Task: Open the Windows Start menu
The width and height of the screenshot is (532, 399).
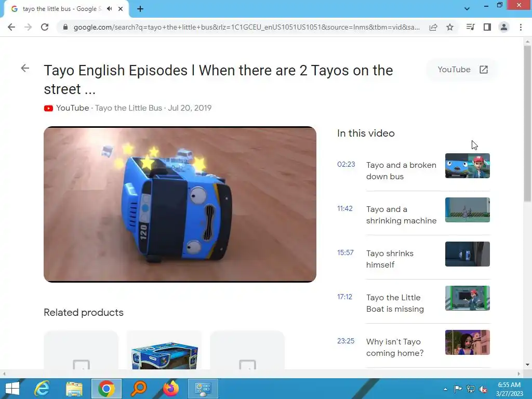Action: [x=12, y=389]
